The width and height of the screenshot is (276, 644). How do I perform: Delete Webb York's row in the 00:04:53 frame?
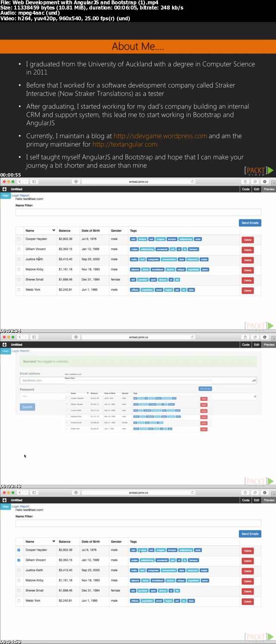[x=248, y=601]
